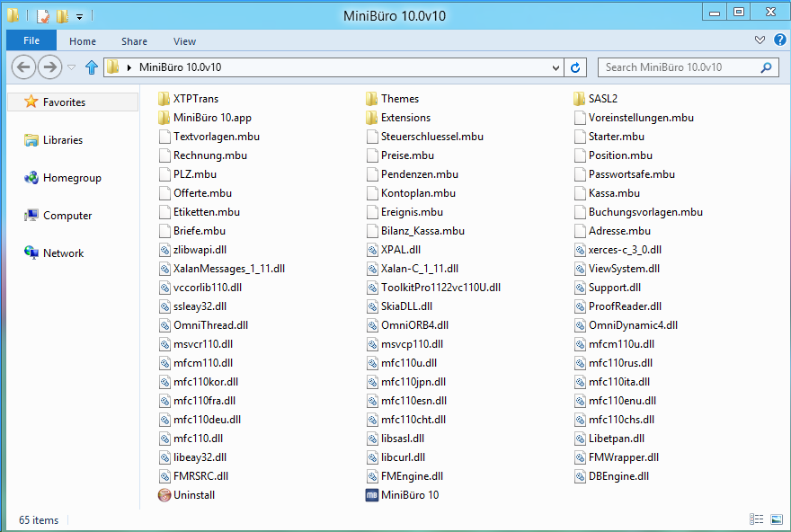Viewport: 791px width, 532px height.
Task: Select the MiniBüro 10.app folder icon
Action: tap(164, 118)
